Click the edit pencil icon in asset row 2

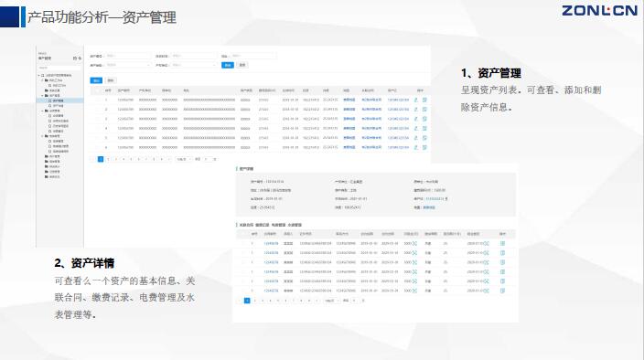coord(415,110)
